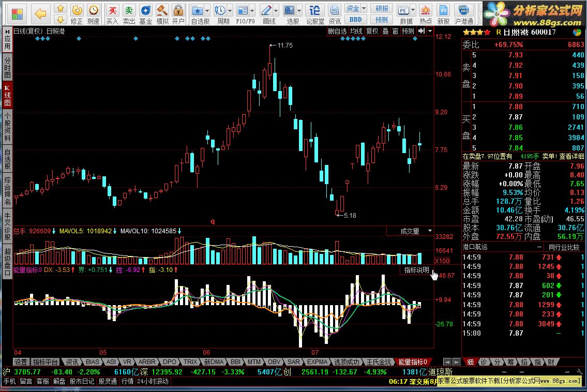Open the 资金 funds dropdown
587x392 pixels.
coord(356,8)
